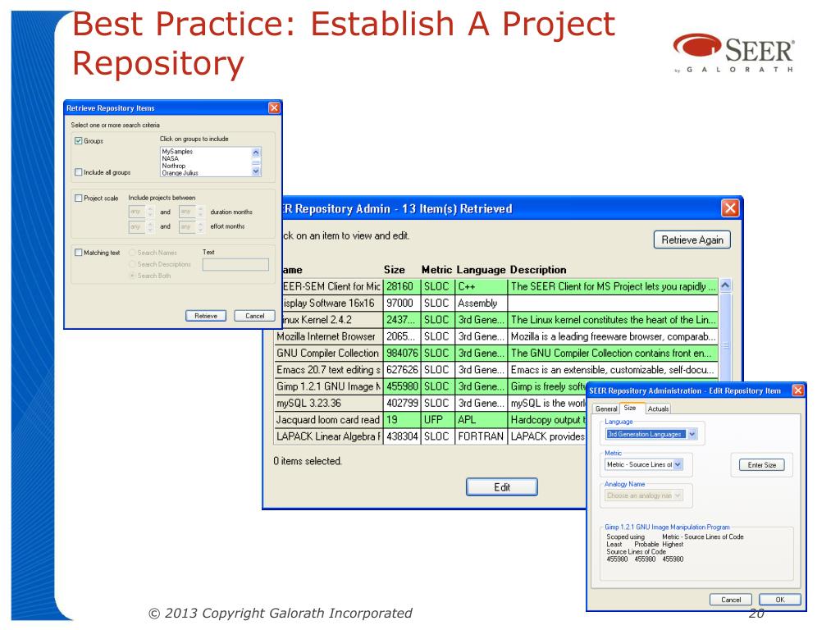Select Mozilla Internet Browser row
840x630 pixels.
[495, 336]
